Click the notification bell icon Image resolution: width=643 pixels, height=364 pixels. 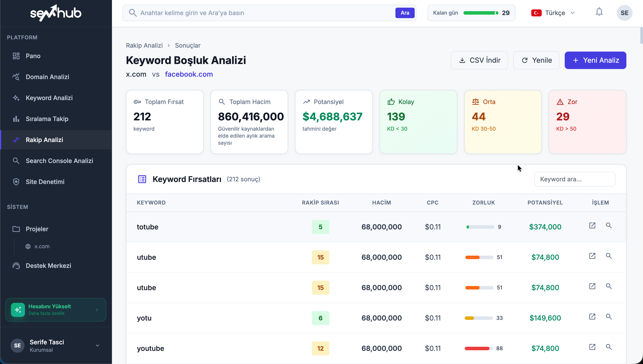tap(599, 12)
